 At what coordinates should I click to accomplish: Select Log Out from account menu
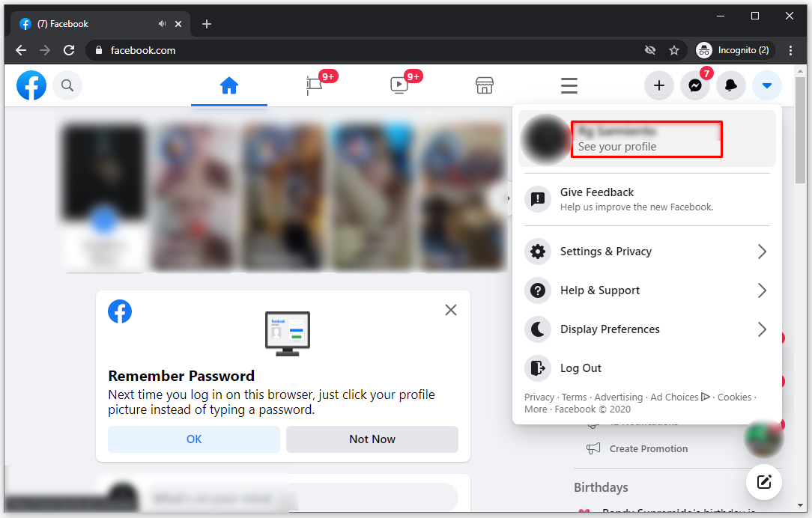point(581,368)
